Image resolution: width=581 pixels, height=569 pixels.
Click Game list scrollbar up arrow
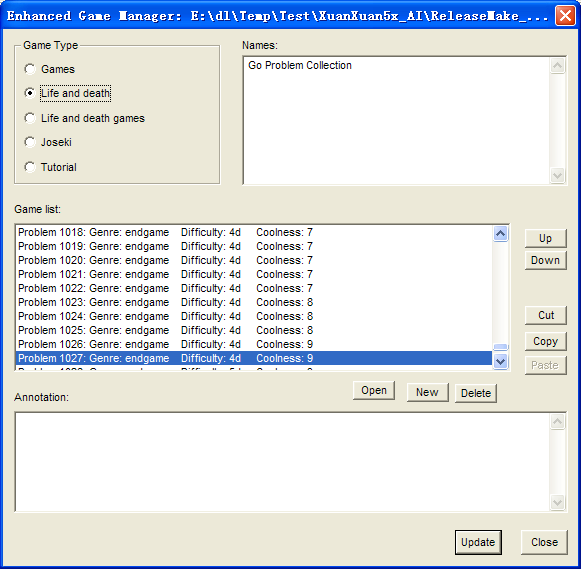(x=501, y=233)
